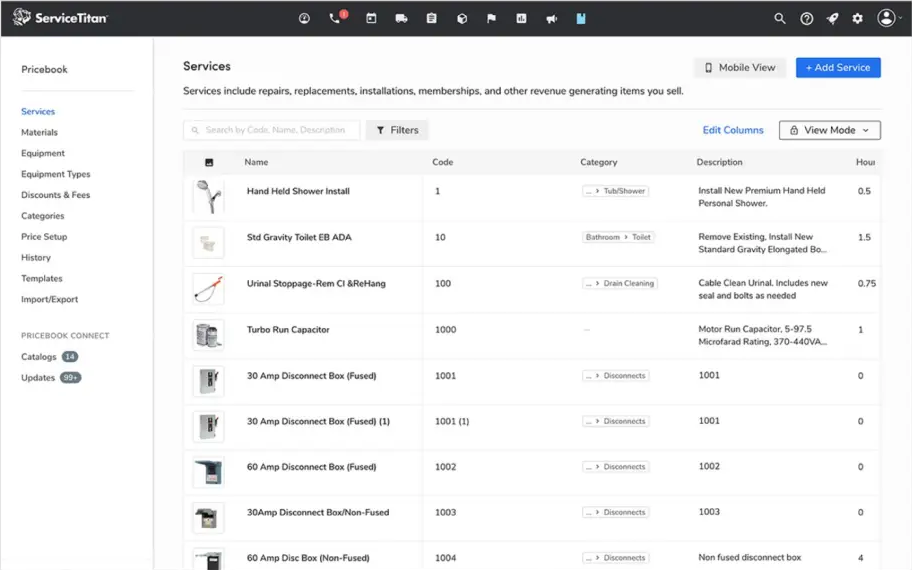Sort by the Name column header
This screenshot has width=912, height=570.
click(256, 162)
